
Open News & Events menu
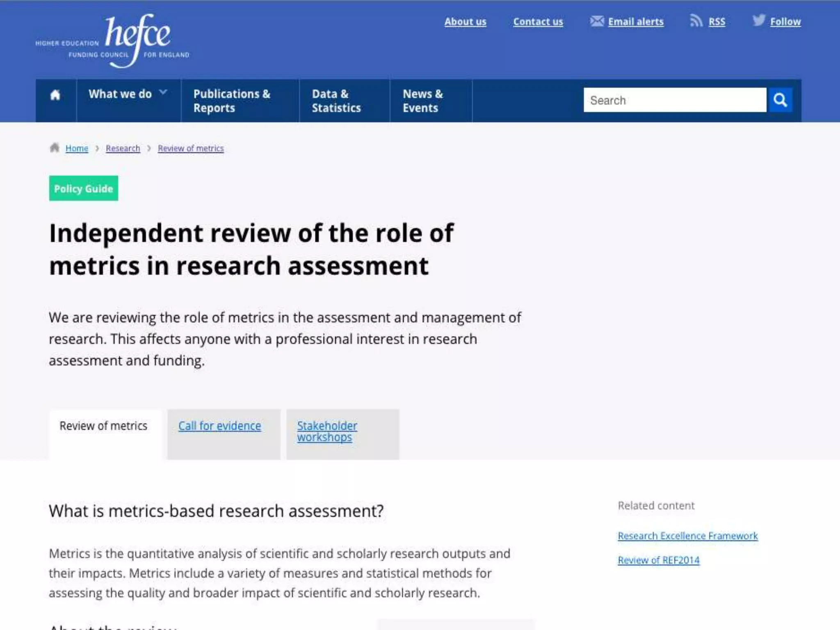[x=422, y=101]
